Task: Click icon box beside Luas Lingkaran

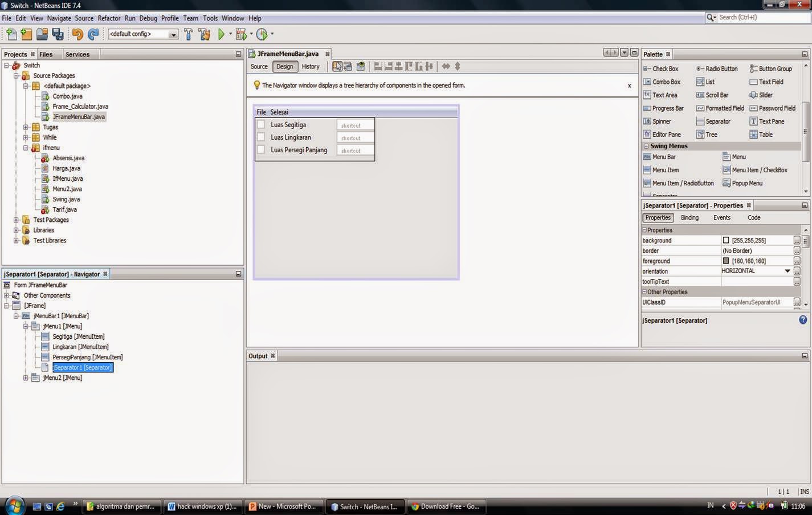Action: [261, 137]
